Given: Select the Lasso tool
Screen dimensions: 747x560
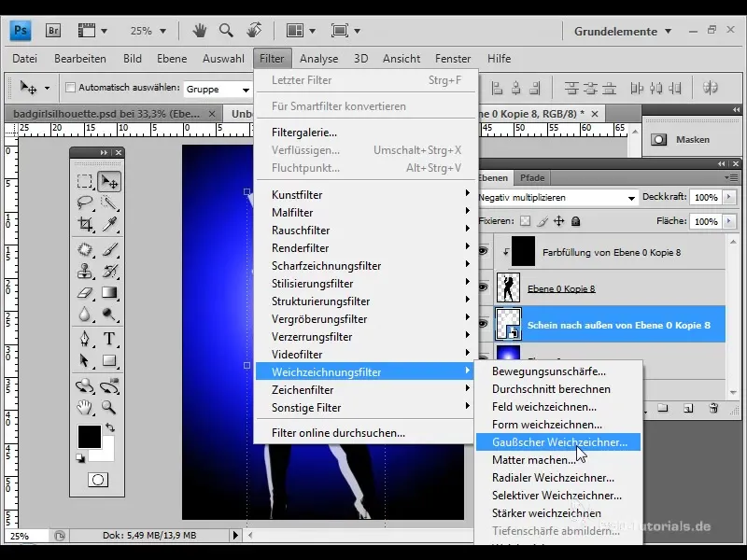Looking at the screenshot, I should 85,203.
